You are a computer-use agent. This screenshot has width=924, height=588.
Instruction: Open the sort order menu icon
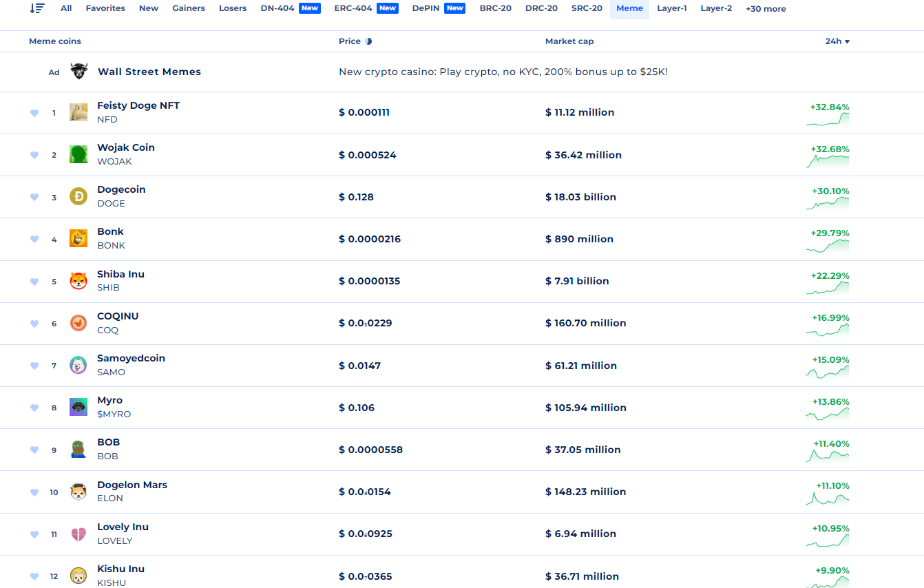click(37, 8)
